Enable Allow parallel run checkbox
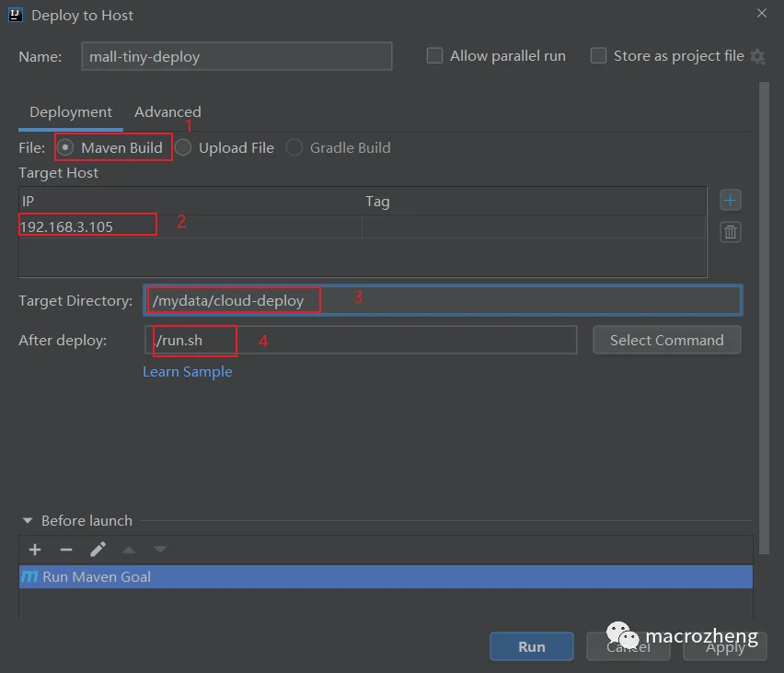Viewport: 784px width, 673px height. 434,55
